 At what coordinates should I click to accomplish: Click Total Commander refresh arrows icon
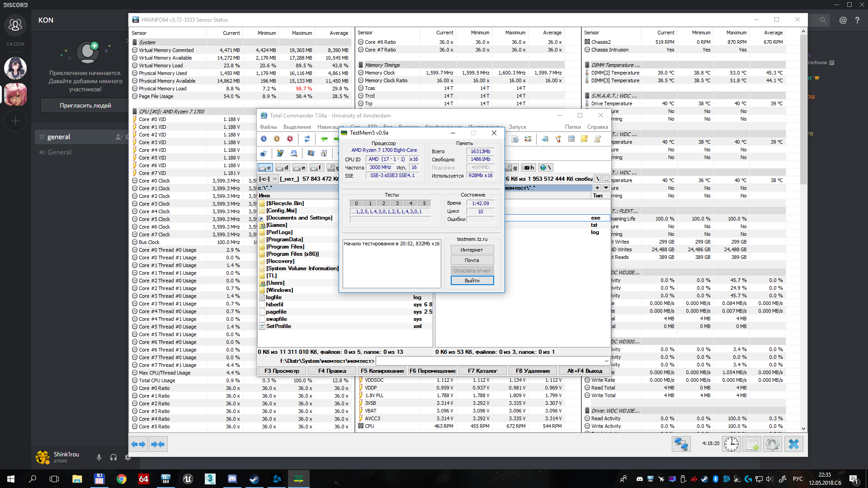pos(307,139)
